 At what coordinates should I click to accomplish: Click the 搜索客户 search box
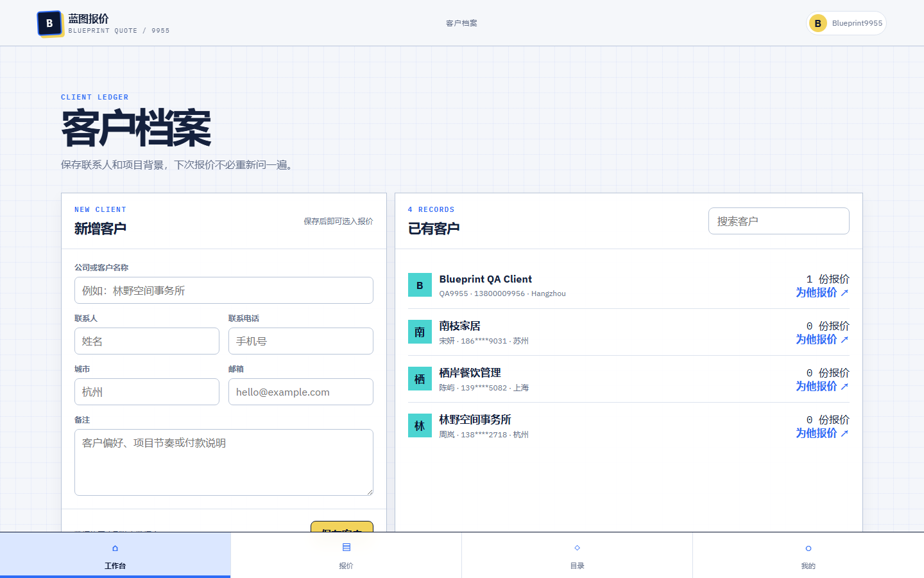(x=779, y=221)
